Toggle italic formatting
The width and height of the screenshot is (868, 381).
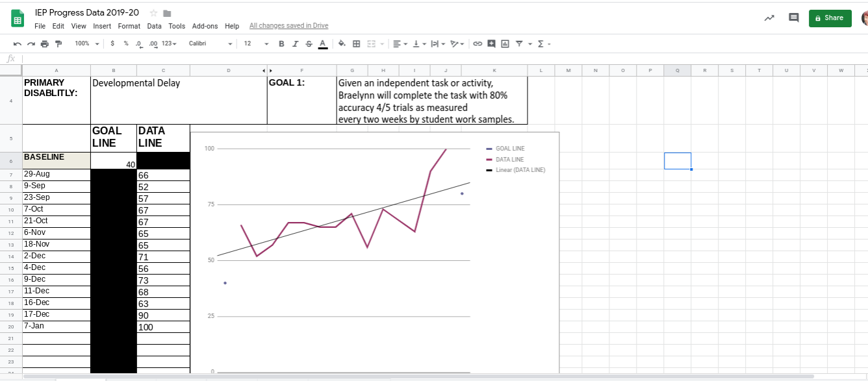pyautogui.click(x=295, y=43)
